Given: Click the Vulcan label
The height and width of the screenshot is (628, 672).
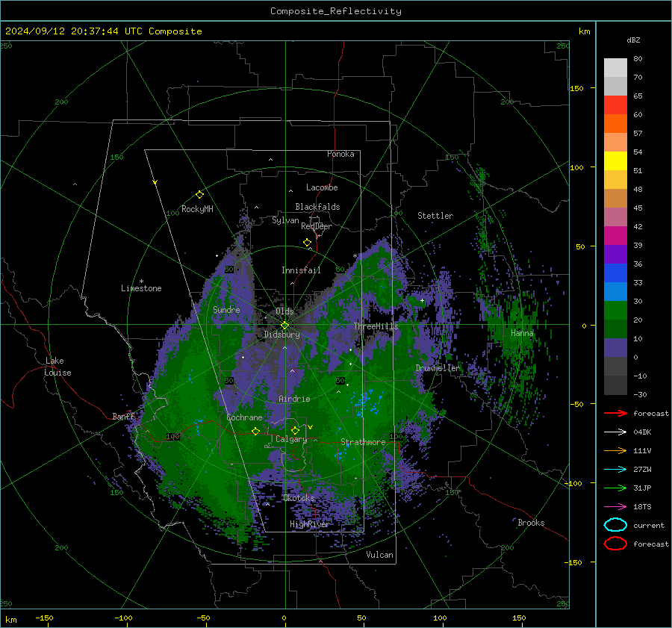Looking at the screenshot, I should coord(379,555).
